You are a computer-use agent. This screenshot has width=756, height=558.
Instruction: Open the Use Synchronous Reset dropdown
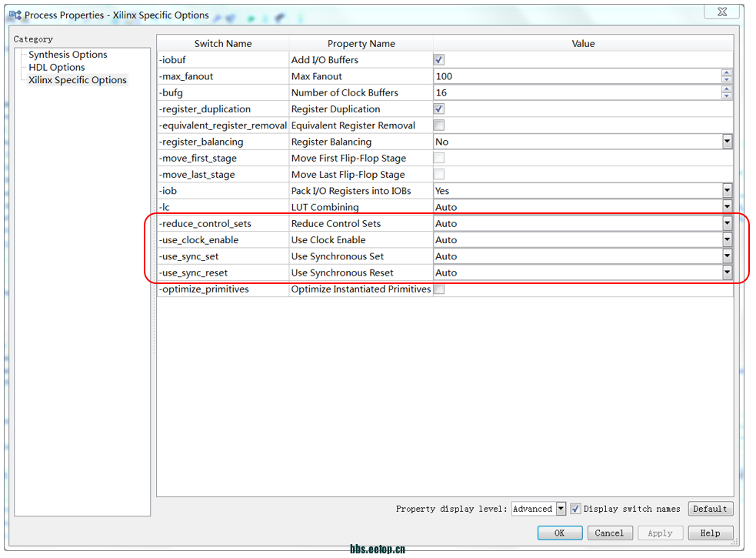pyautogui.click(x=727, y=272)
